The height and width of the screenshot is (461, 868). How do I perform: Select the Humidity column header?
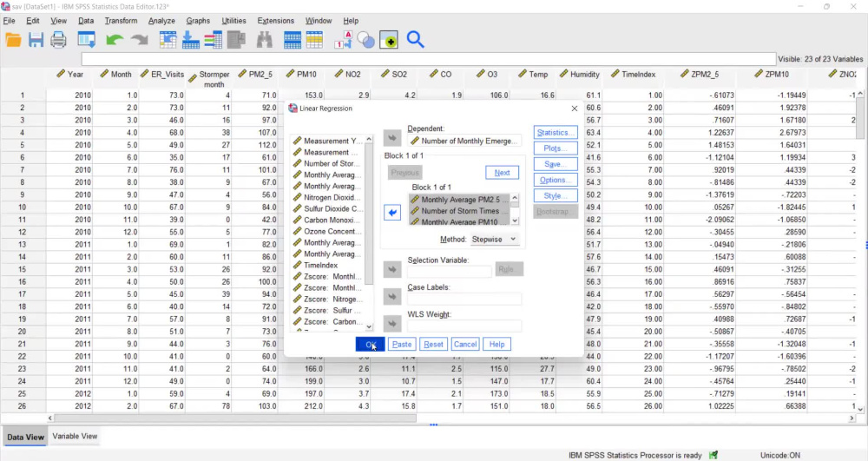click(x=580, y=74)
